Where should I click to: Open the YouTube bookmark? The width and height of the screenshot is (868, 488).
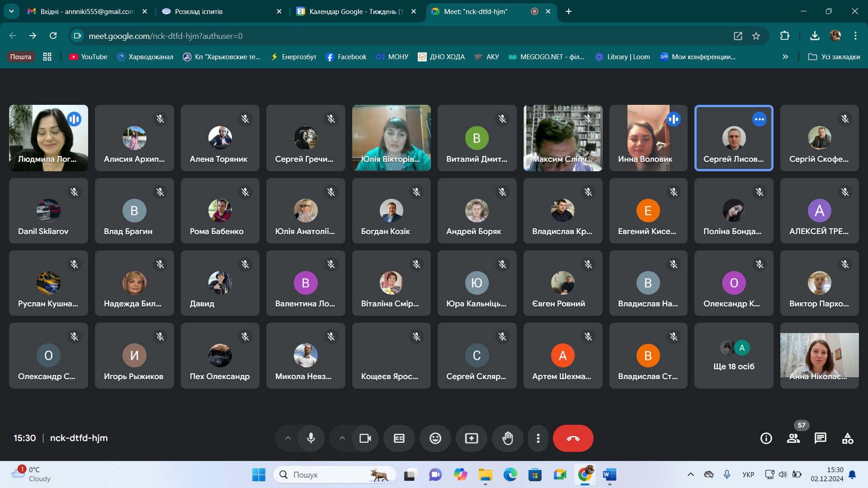89,57
